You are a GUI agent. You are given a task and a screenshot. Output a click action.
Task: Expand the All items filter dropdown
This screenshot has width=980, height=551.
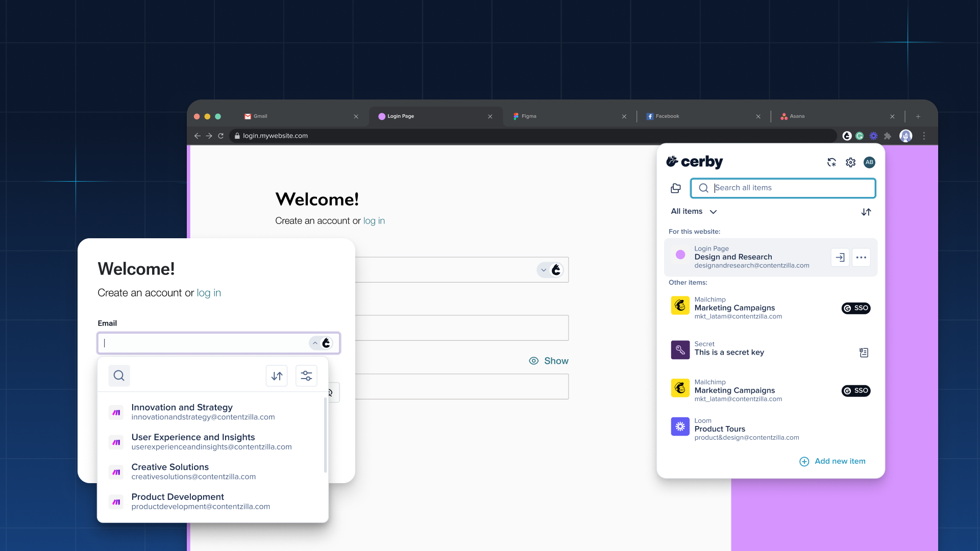coord(694,212)
